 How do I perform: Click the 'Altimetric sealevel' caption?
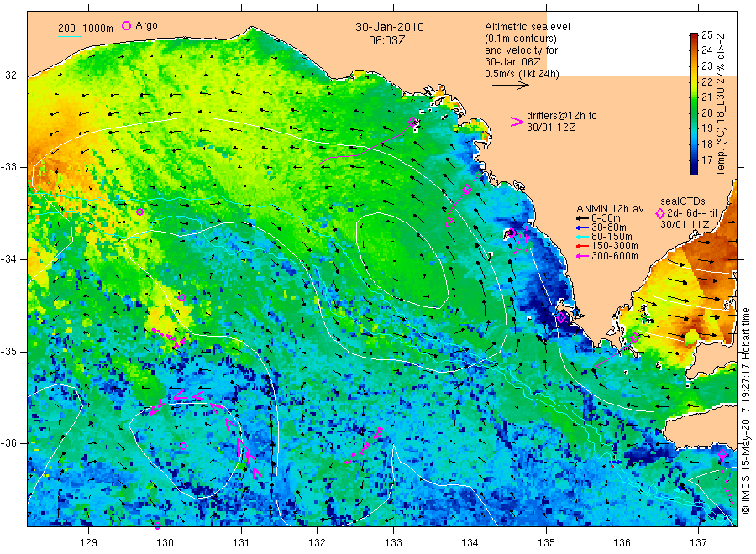(x=528, y=27)
